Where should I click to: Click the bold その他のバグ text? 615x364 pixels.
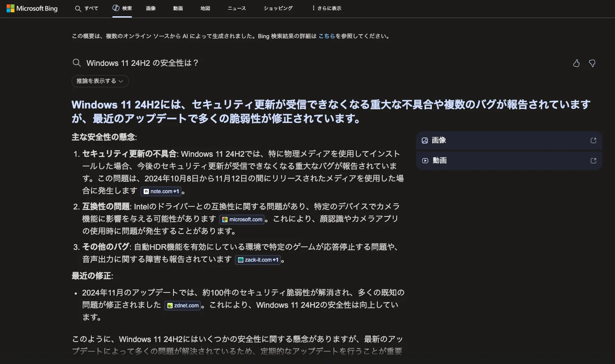[x=106, y=247]
